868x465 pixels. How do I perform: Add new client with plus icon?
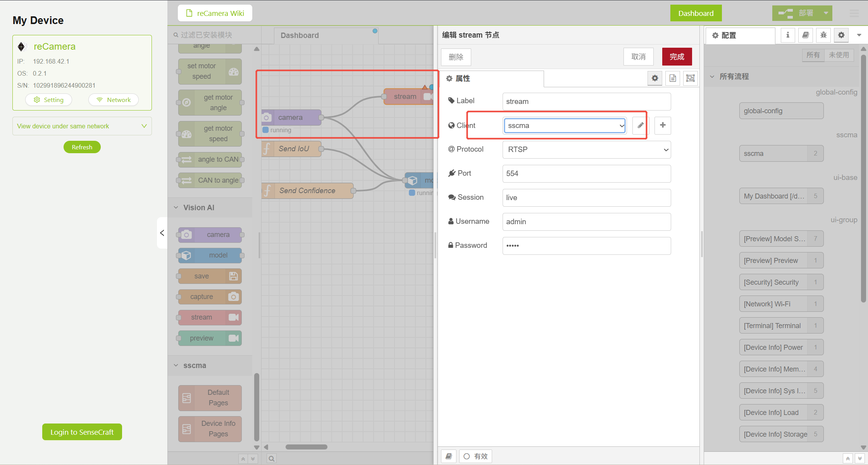(x=663, y=125)
